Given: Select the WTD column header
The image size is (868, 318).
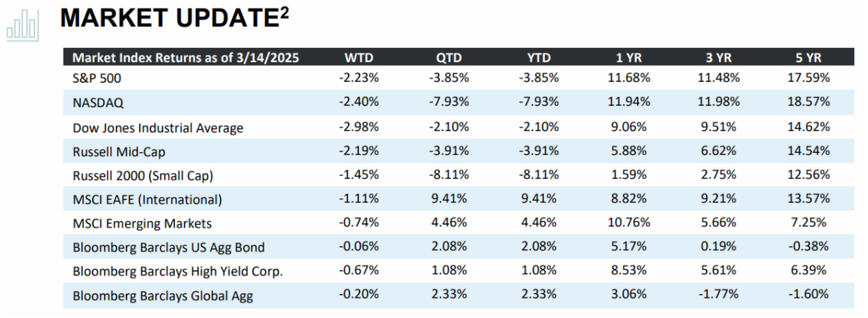Looking at the screenshot, I should pyautogui.click(x=359, y=58).
